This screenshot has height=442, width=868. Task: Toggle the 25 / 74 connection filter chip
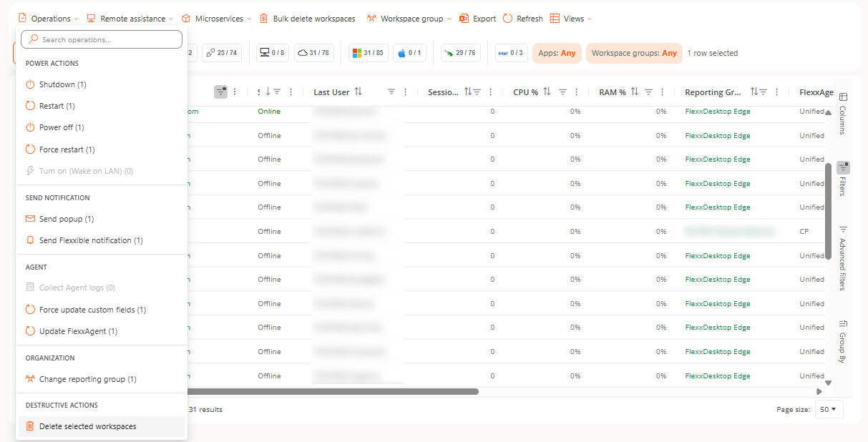[x=221, y=53]
